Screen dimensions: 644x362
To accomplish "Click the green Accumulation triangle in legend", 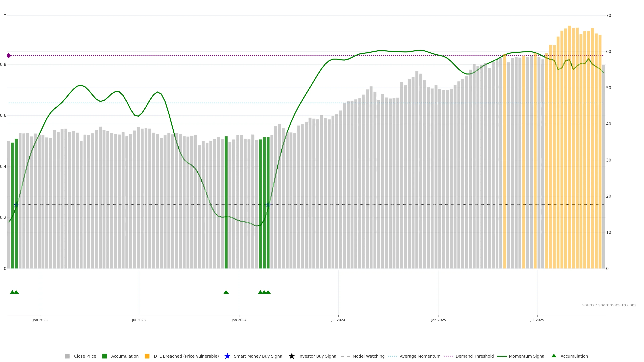I will click(554, 356).
